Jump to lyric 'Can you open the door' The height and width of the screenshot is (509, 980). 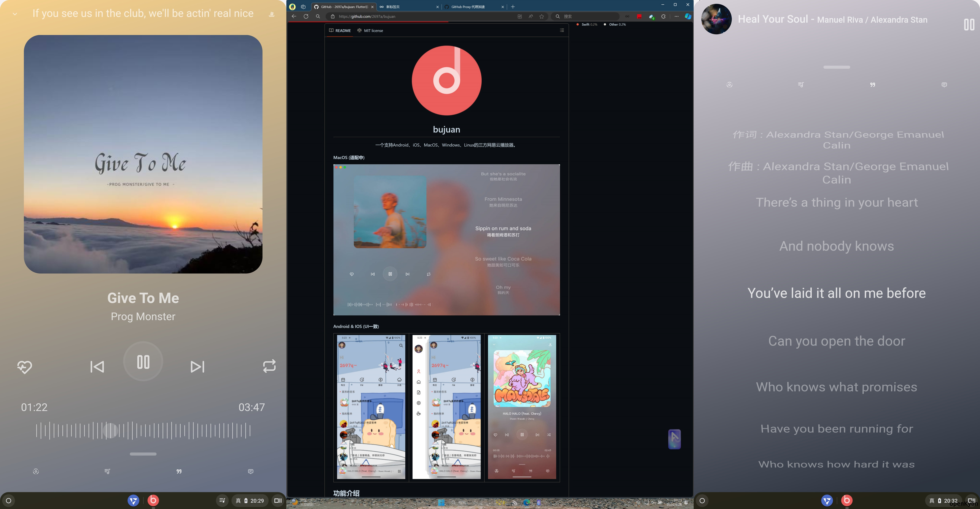(x=837, y=341)
